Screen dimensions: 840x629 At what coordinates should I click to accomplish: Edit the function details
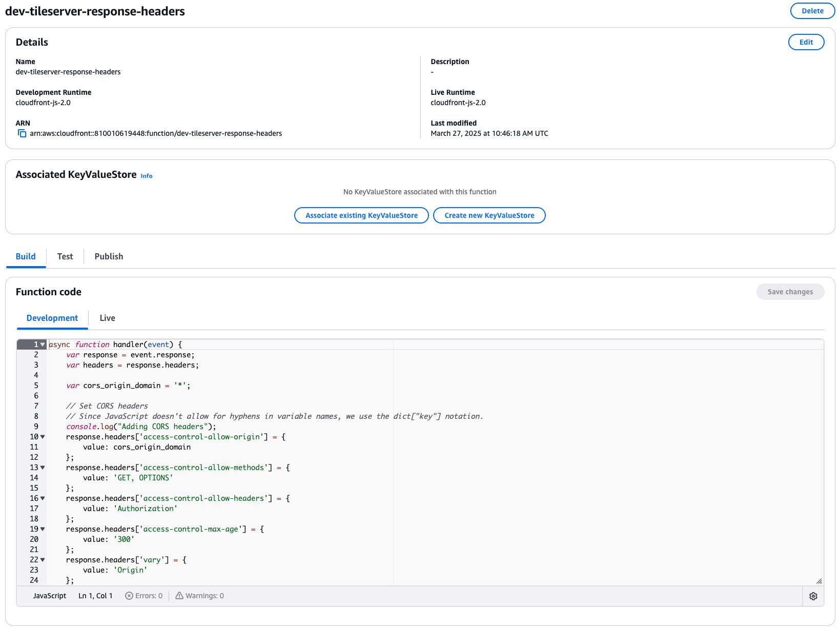(806, 42)
